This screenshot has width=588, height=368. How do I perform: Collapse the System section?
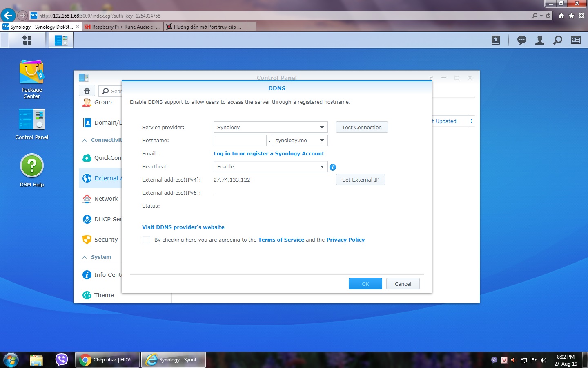tap(85, 257)
